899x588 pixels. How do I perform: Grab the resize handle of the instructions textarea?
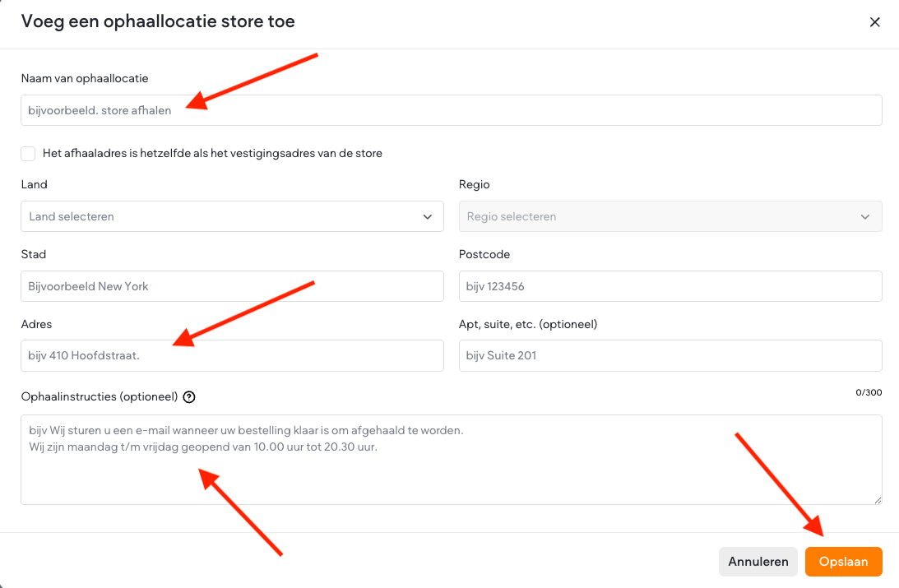[x=877, y=499]
